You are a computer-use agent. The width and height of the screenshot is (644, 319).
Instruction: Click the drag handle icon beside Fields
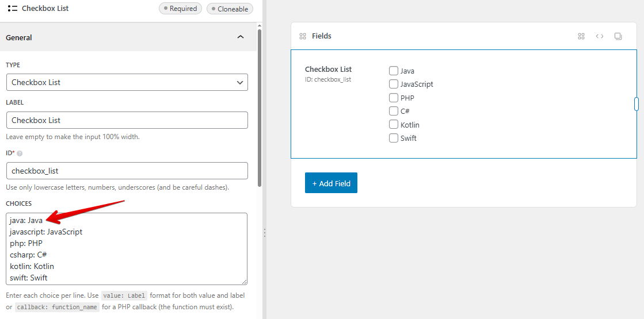point(303,36)
